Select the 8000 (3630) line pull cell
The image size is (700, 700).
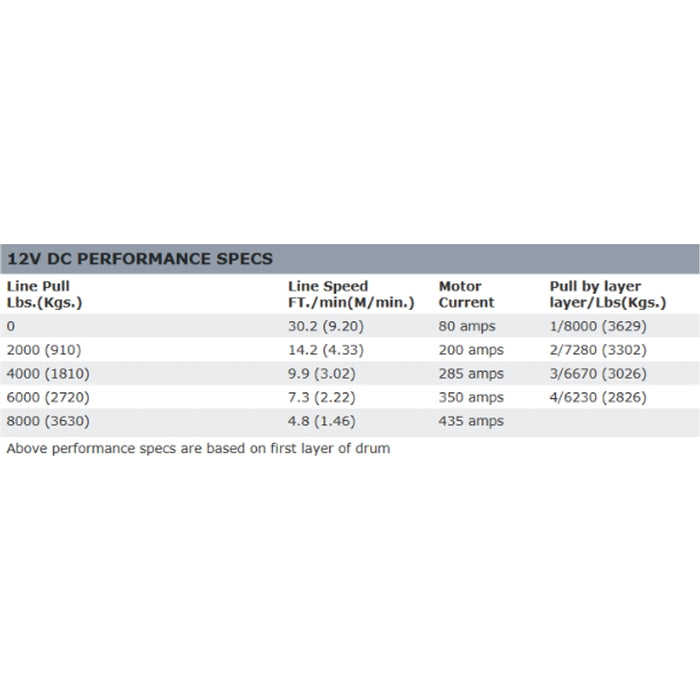(49, 422)
